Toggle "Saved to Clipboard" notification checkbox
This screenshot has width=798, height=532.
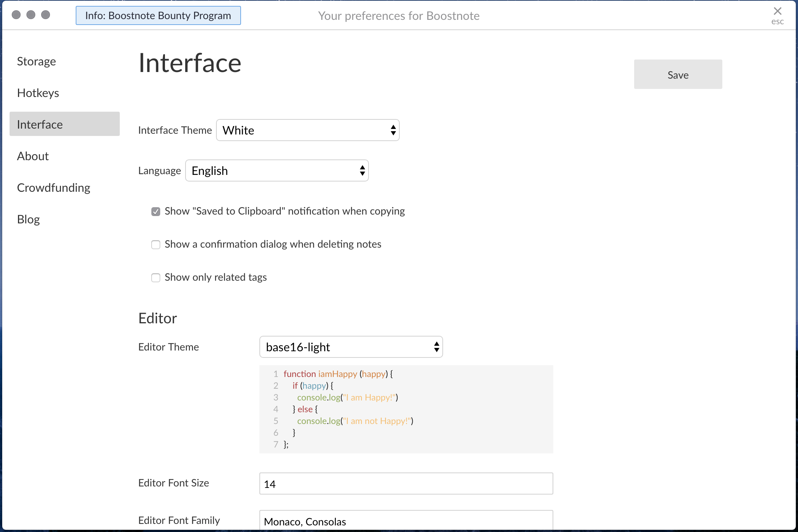[156, 212]
